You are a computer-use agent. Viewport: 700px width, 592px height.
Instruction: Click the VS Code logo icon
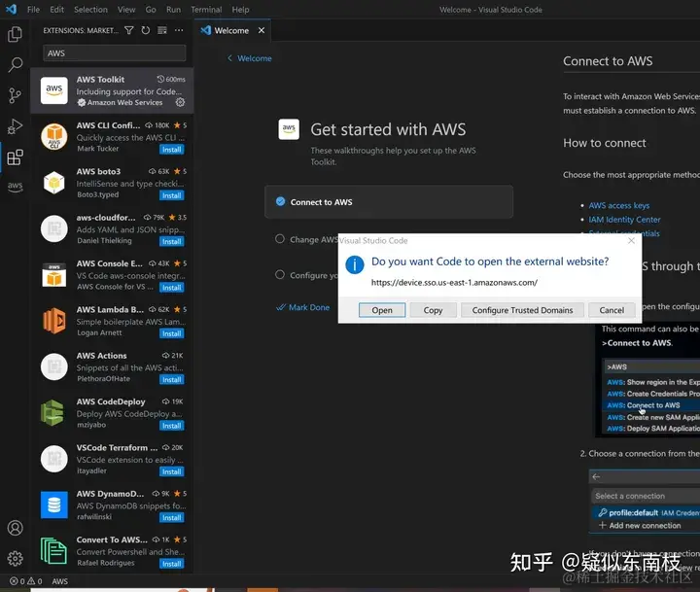pos(11,9)
